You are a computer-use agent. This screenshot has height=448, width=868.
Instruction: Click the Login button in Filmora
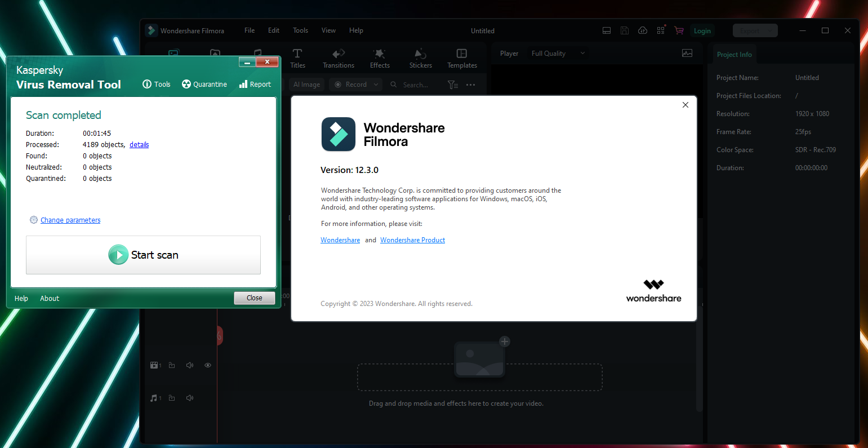coord(702,31)
